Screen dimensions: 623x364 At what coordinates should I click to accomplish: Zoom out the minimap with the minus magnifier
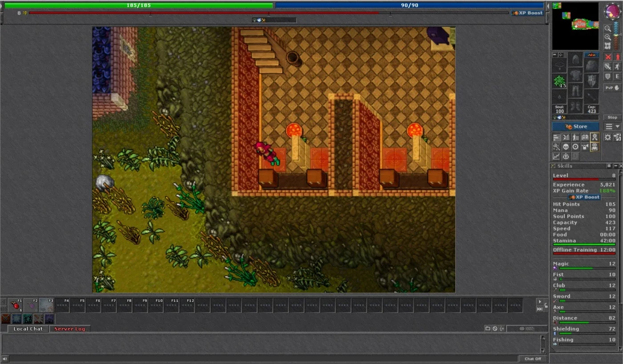[x=607, y=28]
